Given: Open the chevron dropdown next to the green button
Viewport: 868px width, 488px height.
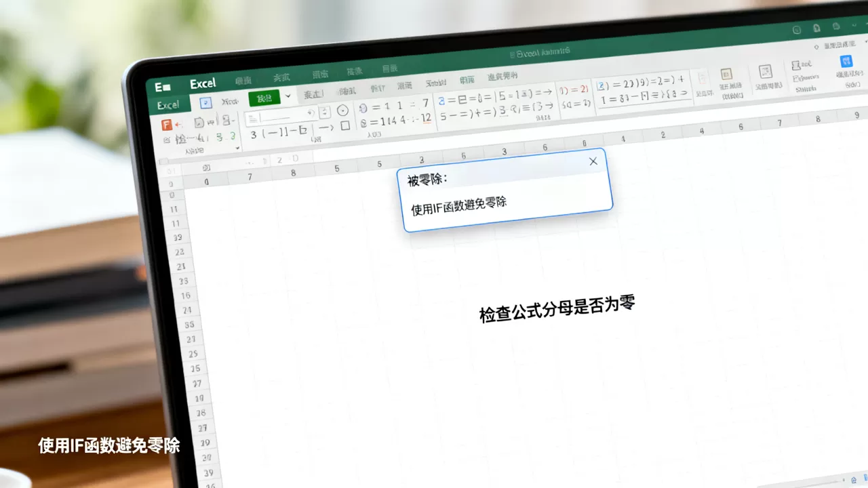Looking at the screenshot, I should click(288, 96).
